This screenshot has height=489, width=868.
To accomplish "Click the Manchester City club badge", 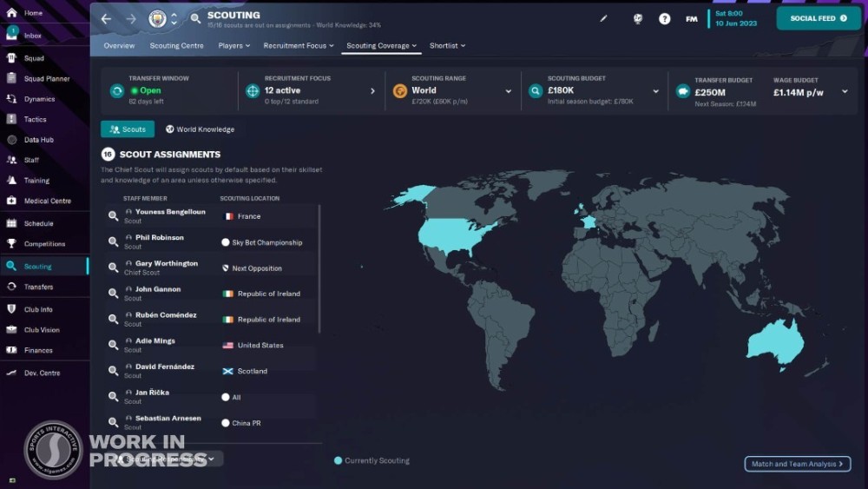I will pos(157,18).
